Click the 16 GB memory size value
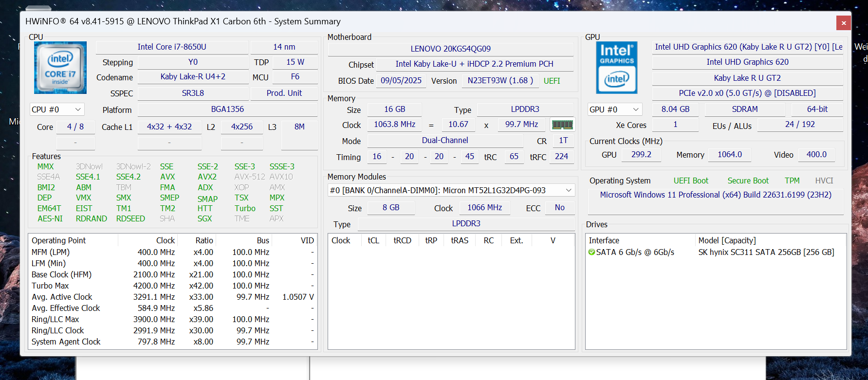 [395, 109]
